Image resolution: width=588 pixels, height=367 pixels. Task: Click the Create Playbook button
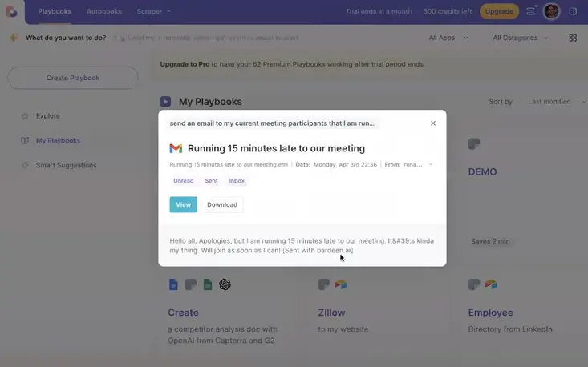pyautogui.click(x=73, y=78)
